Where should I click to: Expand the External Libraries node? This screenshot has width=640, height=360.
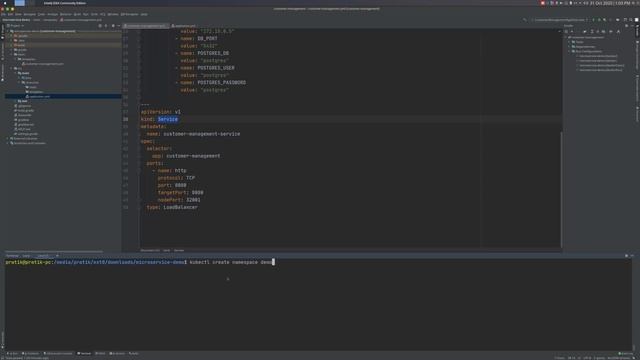tap(8, 138)
